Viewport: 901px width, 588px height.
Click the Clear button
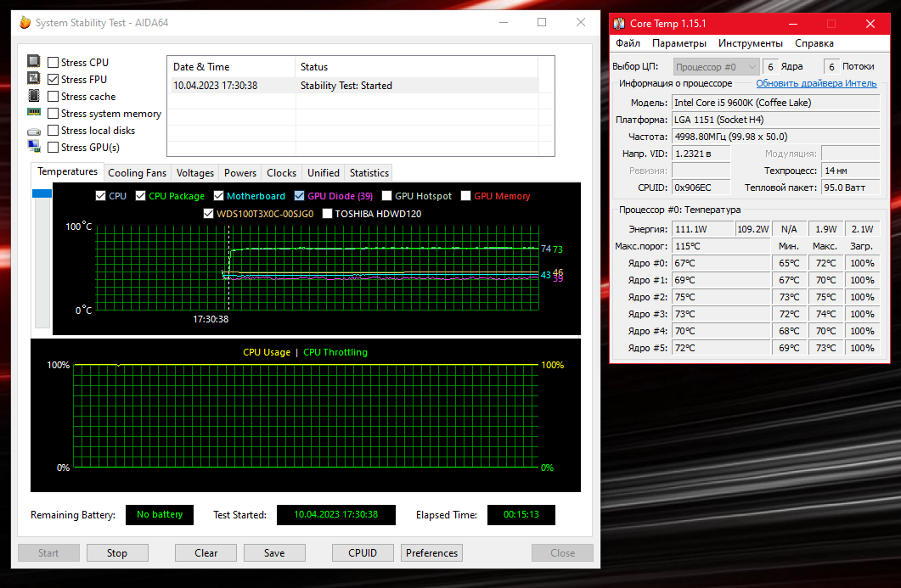click(206, 553)
